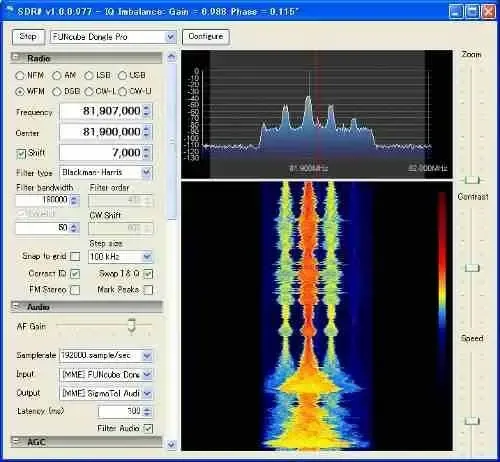Open the Filter type Blackman-Harris dropdown
This screenshot has height=462, width=500.
pyautogui.click(x=146, y=172)
